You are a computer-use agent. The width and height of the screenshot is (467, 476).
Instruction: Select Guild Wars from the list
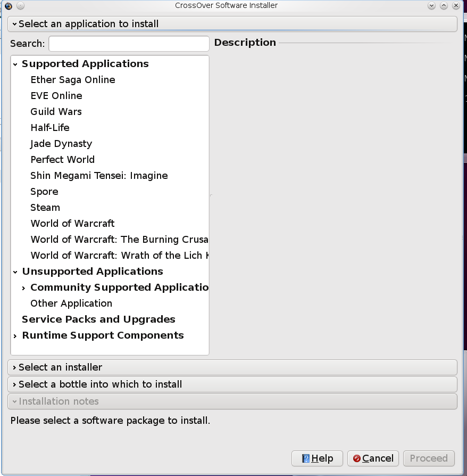[x=56, y=112]
